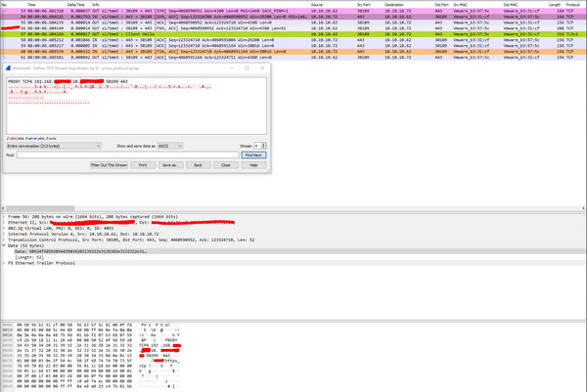The width and height of the screenshot is (587, 392).
Task: Click the Save as… button
Action: (170, 165)
